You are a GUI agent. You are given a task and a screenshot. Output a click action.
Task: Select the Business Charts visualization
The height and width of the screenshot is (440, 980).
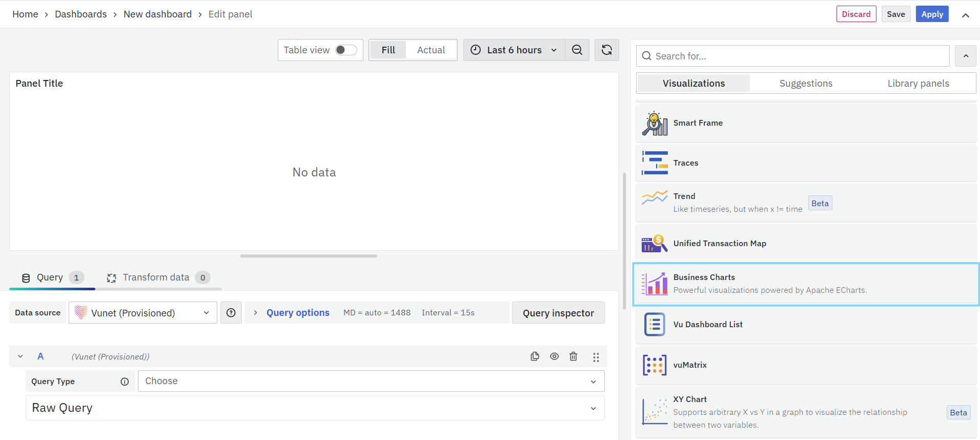tap(806, 284)
